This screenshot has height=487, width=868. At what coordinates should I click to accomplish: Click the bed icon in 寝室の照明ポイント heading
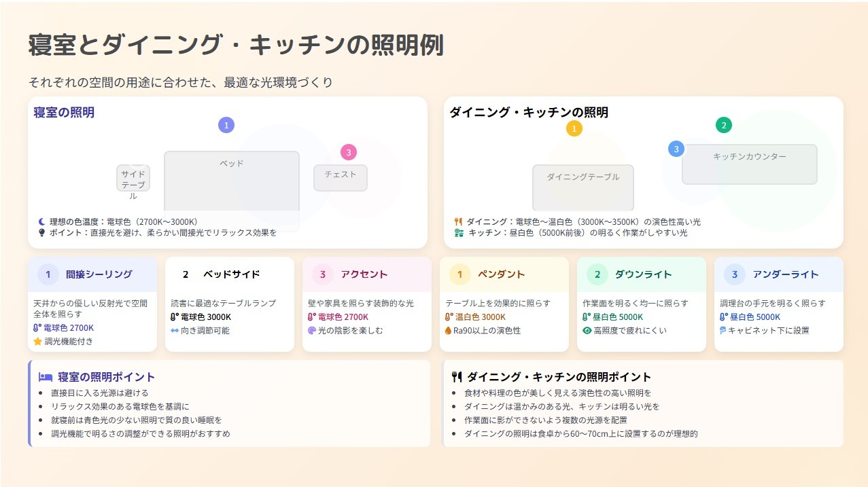click(46, 376)
